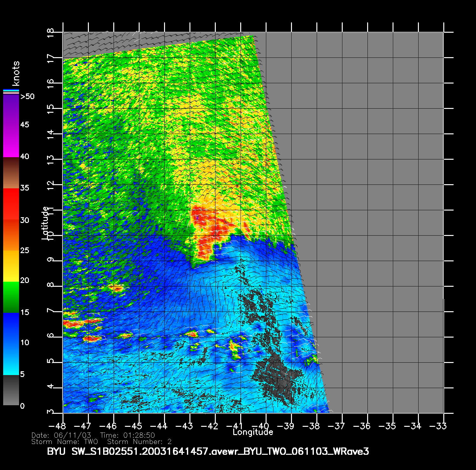Click the '35' legend value
Screen dimensions: 476x470
[24, 188]
